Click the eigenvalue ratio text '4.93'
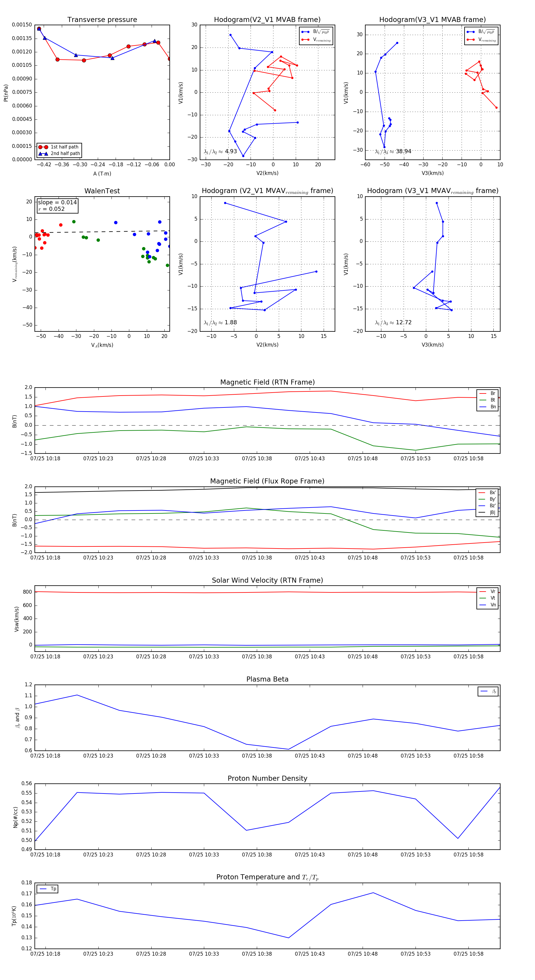Screen dimensions: 535x980 pyautogui.click(x=231, y=151)
